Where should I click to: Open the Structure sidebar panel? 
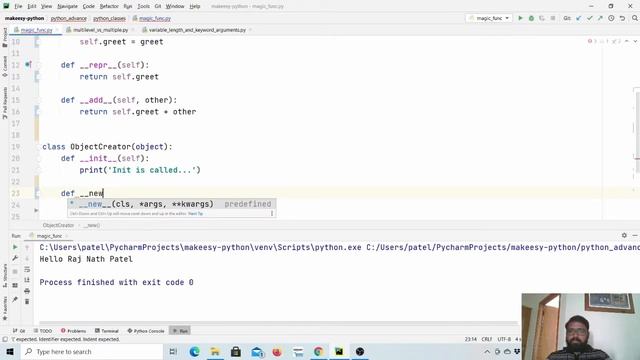click(5, 276)
